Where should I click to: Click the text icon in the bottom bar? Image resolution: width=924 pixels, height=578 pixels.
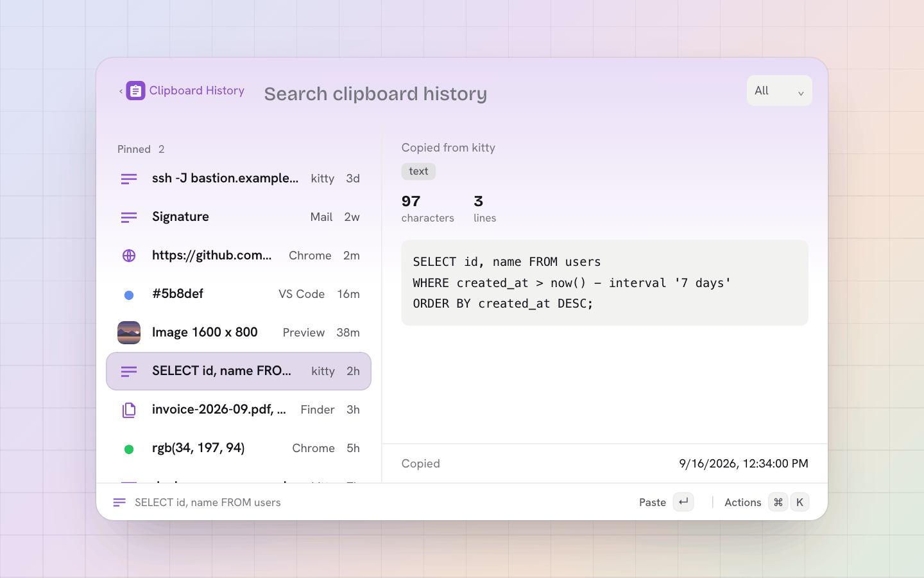point(119,502)
